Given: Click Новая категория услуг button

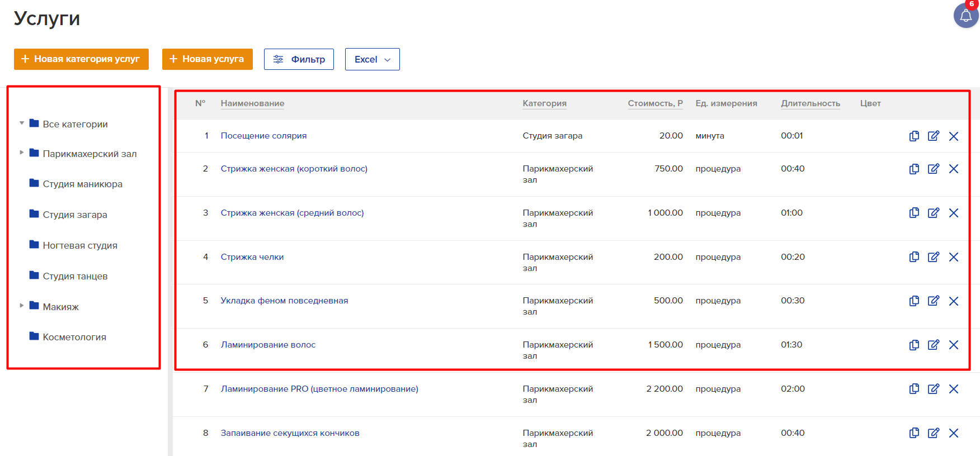Looking at the screenshot, I should click(x=81, y=59).
